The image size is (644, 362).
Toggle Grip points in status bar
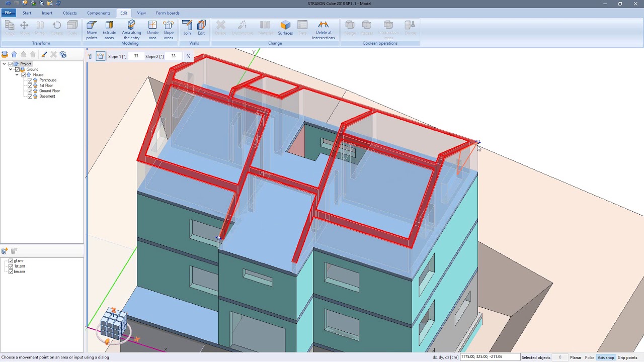tap(627, 357)
